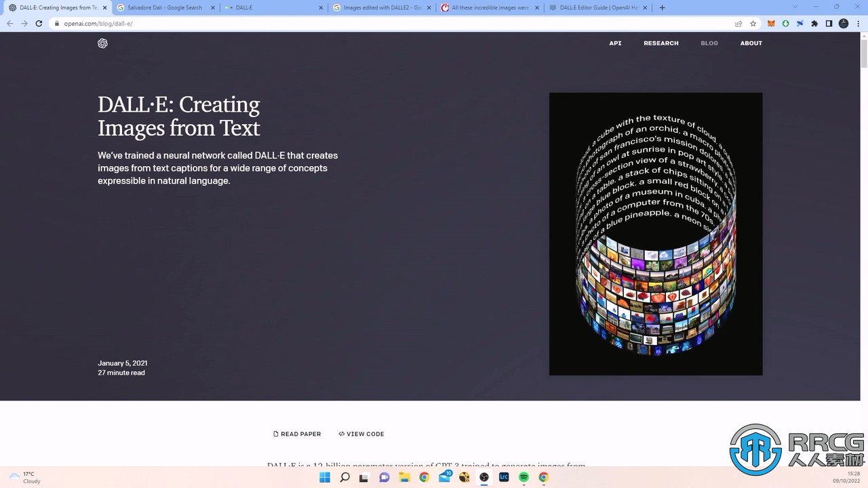
Task: Reload the page with the refresh icon
Action: tap(39, 23)
